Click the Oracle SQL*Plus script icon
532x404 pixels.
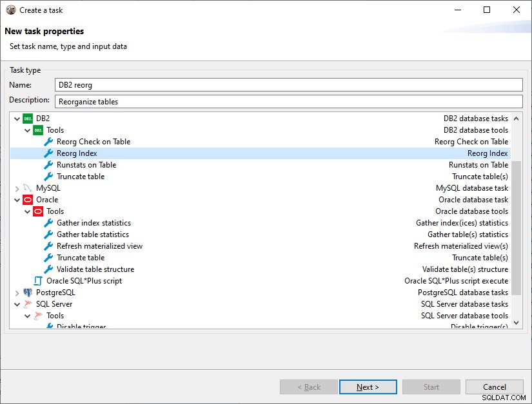pos(38,281)
